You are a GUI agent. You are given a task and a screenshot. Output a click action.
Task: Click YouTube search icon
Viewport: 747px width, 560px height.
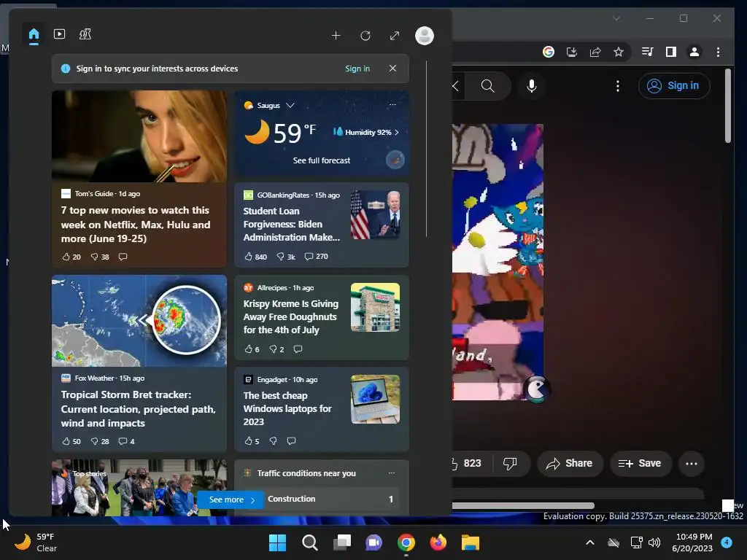(x=487, y=86)
